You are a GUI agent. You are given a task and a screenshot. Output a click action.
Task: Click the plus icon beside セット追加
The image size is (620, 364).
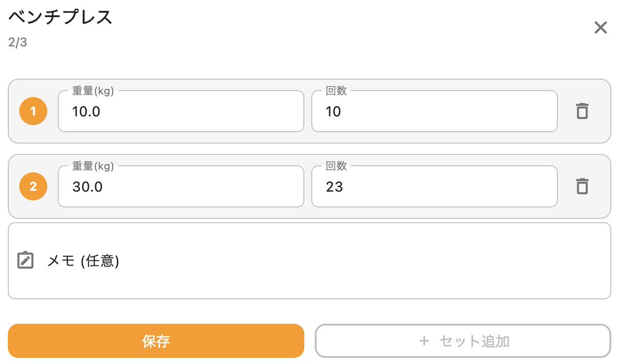point(424,341)
